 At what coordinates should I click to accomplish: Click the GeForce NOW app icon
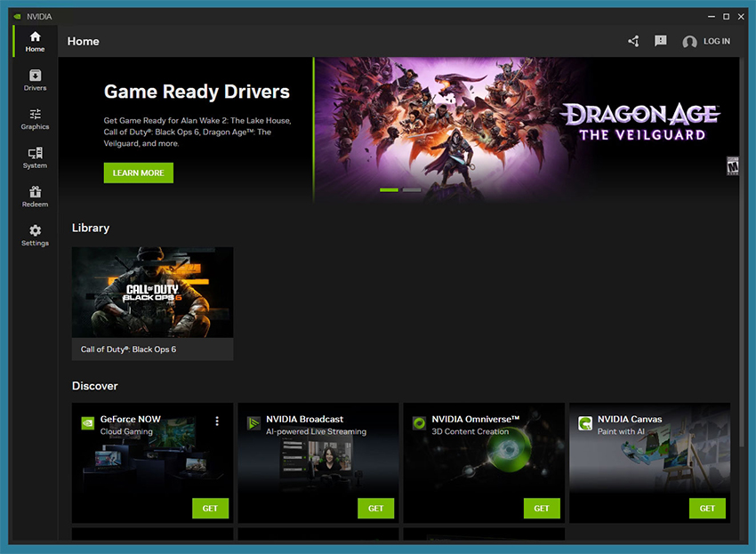pyautogui.click(x=88, y=423)
